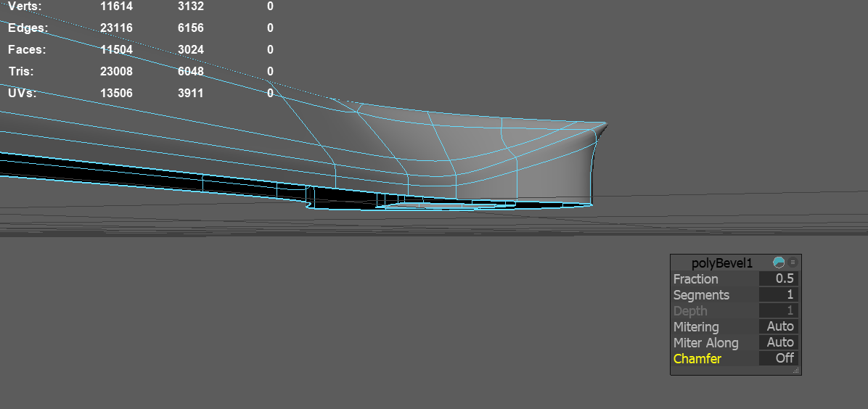Open the polyBevel1 panel options menu icon
Screen dimensions: 868x409
coord(793,263)
